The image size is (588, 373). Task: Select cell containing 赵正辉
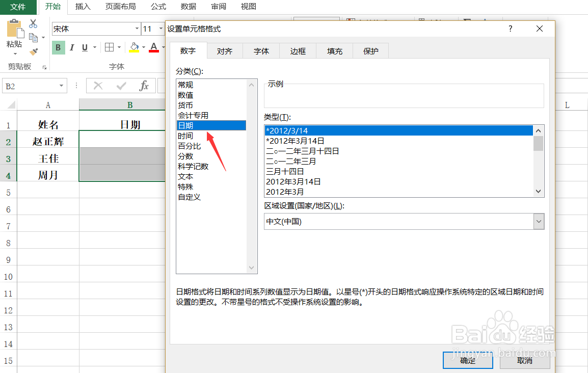(x=48, y=141)
